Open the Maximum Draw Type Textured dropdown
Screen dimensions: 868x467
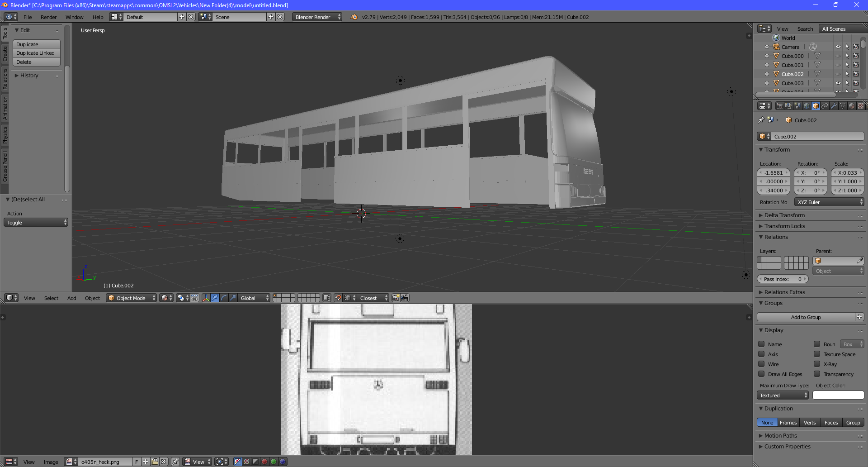[783, 396]
